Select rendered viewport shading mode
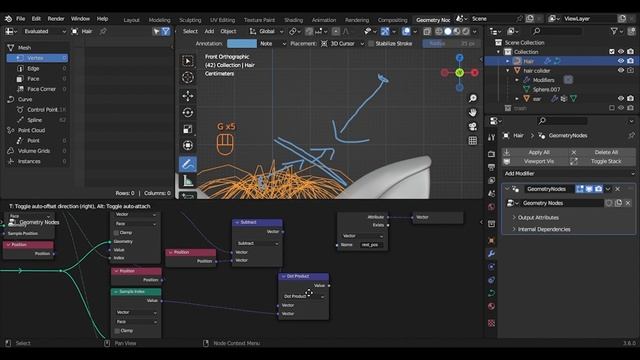This screenshot has height=360, width=640. (466, 31)
